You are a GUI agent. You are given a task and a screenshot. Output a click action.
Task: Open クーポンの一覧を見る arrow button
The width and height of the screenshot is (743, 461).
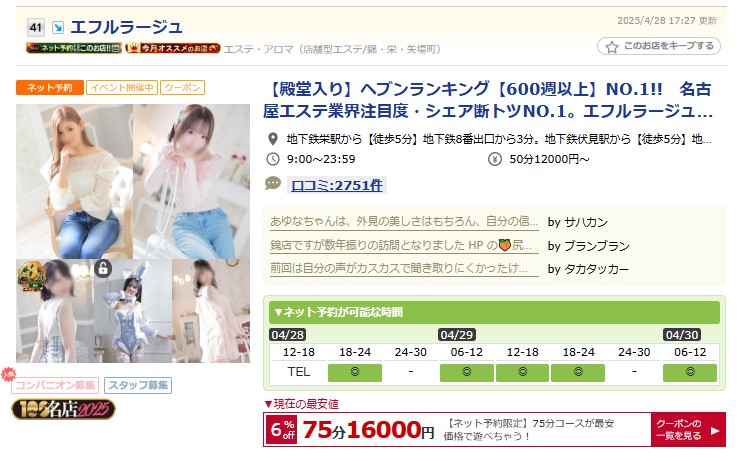click(688, 430)
